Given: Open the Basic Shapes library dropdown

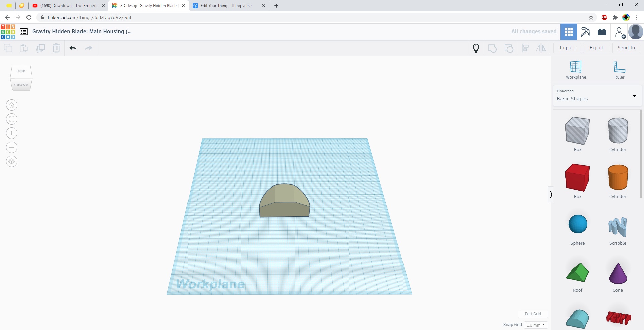Looking at the screenshot, I should 597,95.
